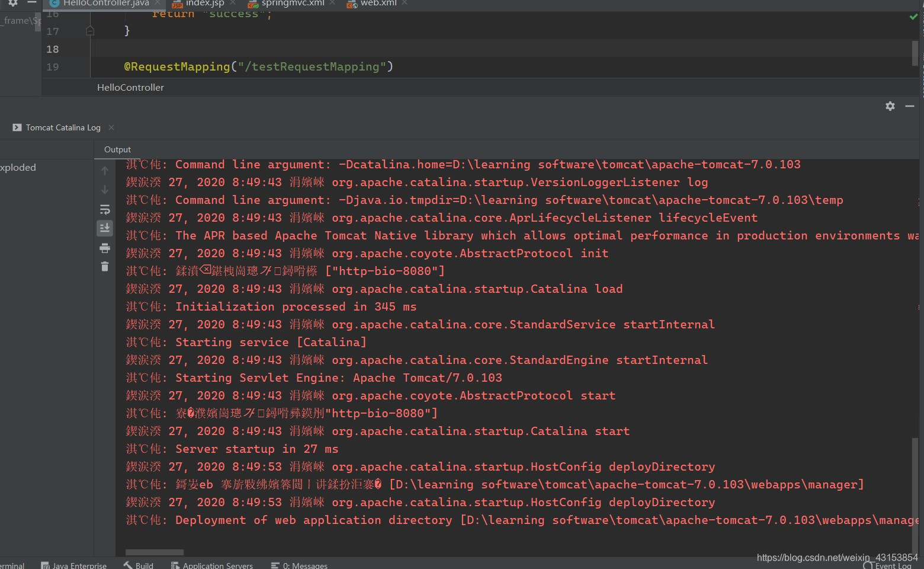924x569 pixels.
Task: Click the "Server startup in 27 ms" line
Action: pos(232,449)
